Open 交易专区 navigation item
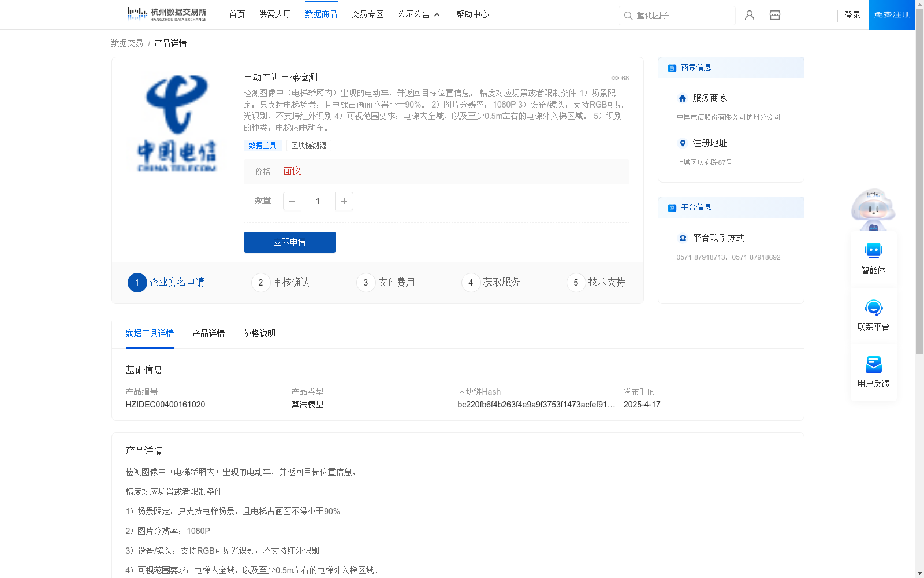The width and height of the screenshot is (924, 578). click(367, 14)
